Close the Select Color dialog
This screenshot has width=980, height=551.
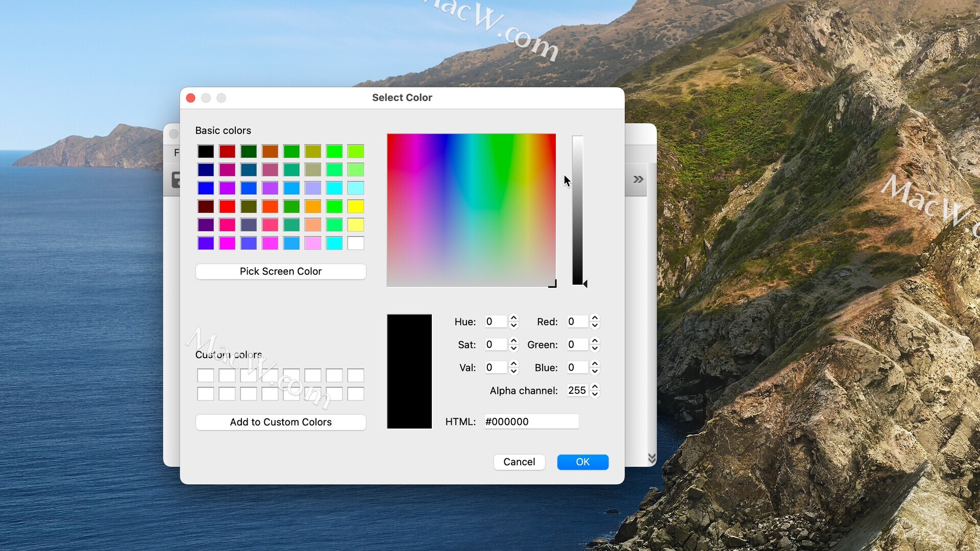pyautogui.click(x=191, y=98)
